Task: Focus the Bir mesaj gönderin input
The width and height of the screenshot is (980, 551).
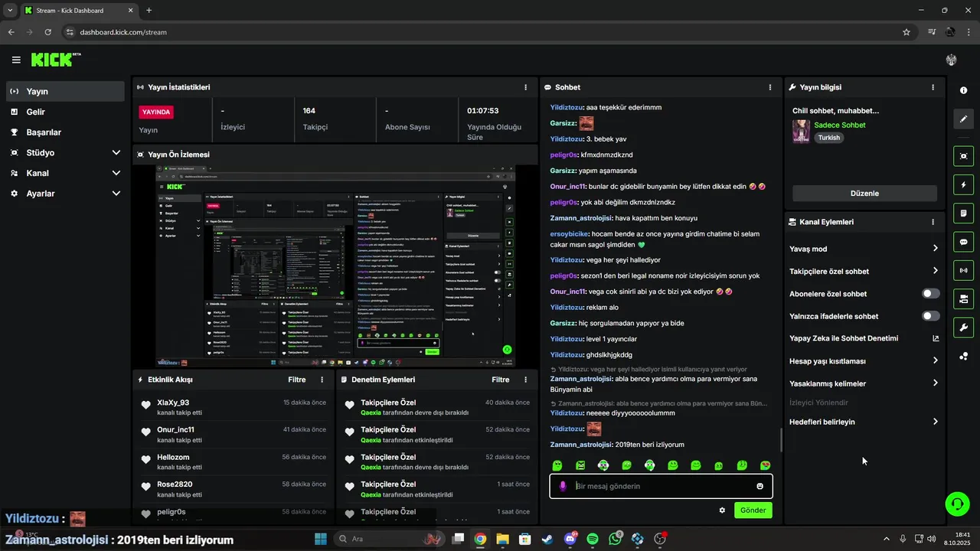Action: point(662,486)
